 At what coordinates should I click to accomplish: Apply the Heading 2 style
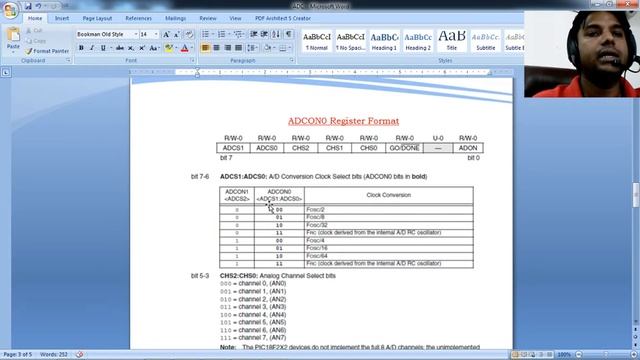point(418,41)
